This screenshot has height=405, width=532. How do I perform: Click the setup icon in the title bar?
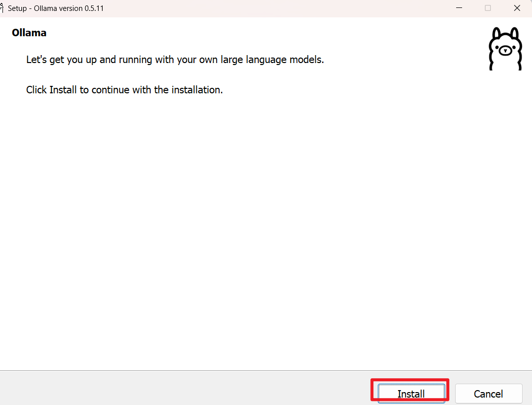[1, 8]
